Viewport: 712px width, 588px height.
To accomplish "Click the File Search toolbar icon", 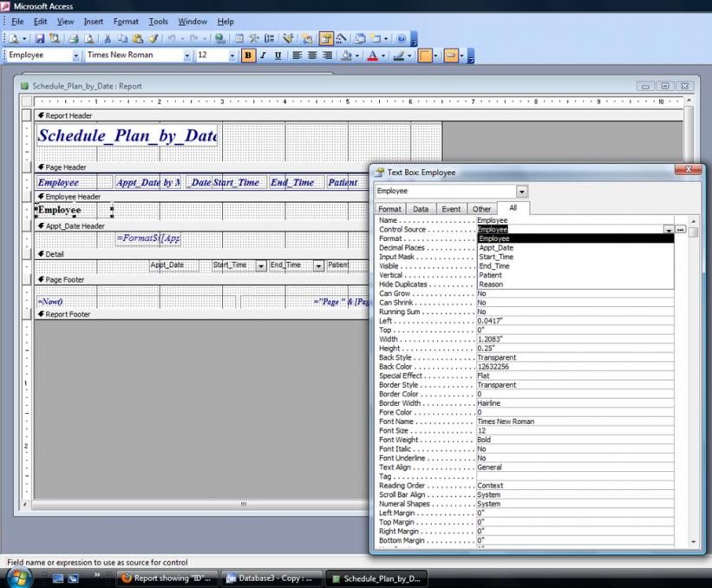I will click(x=55, y=39).
